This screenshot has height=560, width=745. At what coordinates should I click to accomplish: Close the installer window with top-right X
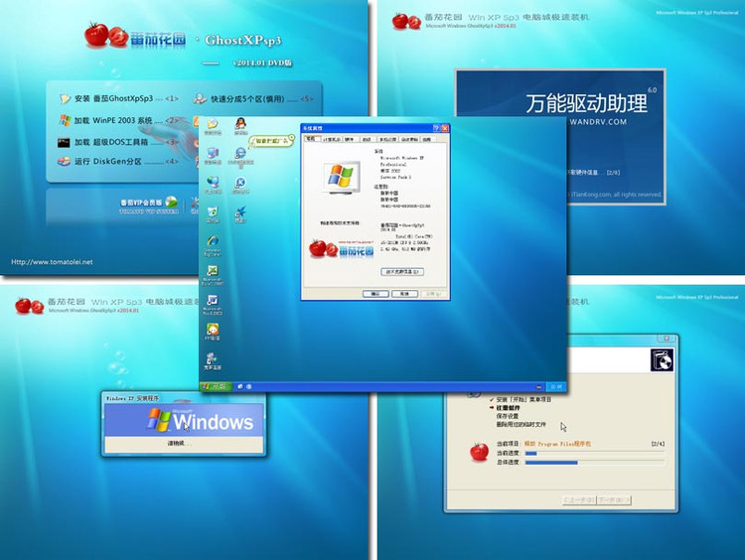point(667,339)
